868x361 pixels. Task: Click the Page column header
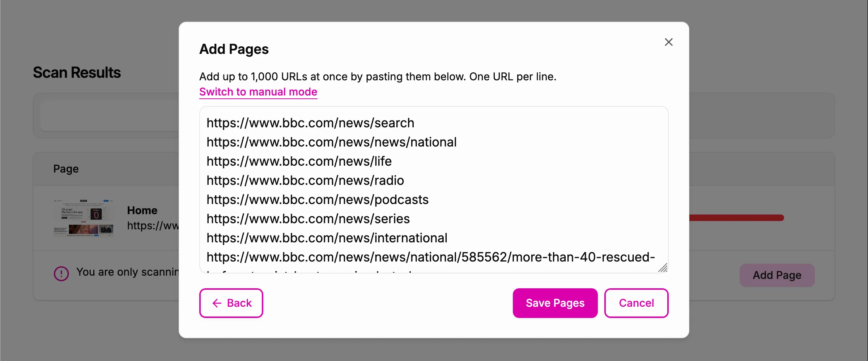(x=65, y=169)
